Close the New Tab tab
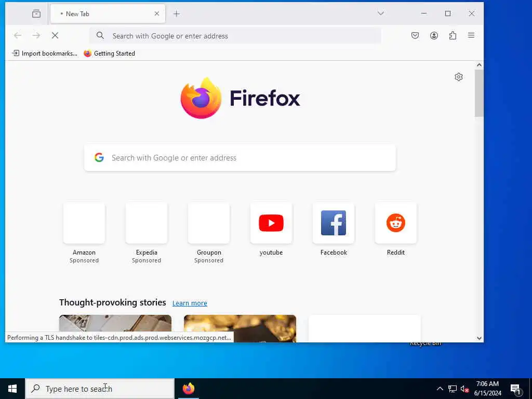Screen dimensions: 532x399 coord(157,14)
